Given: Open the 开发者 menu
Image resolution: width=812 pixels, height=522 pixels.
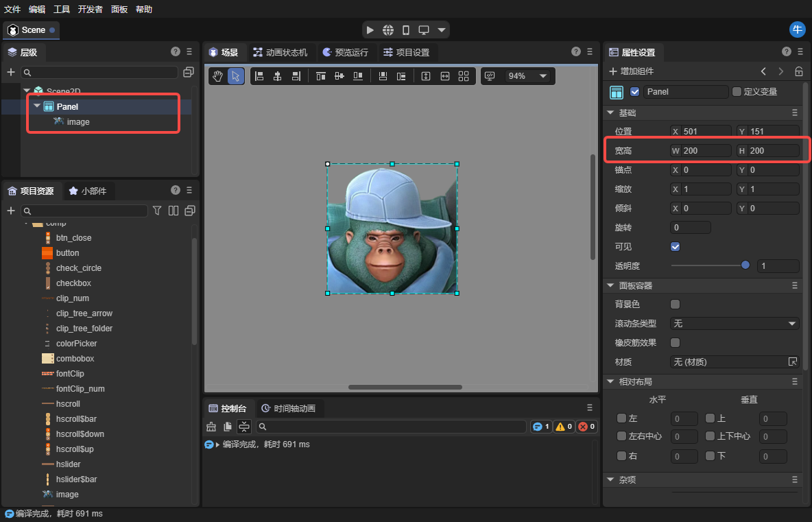Looking at the screenshot, I should (x=90, y=10).
